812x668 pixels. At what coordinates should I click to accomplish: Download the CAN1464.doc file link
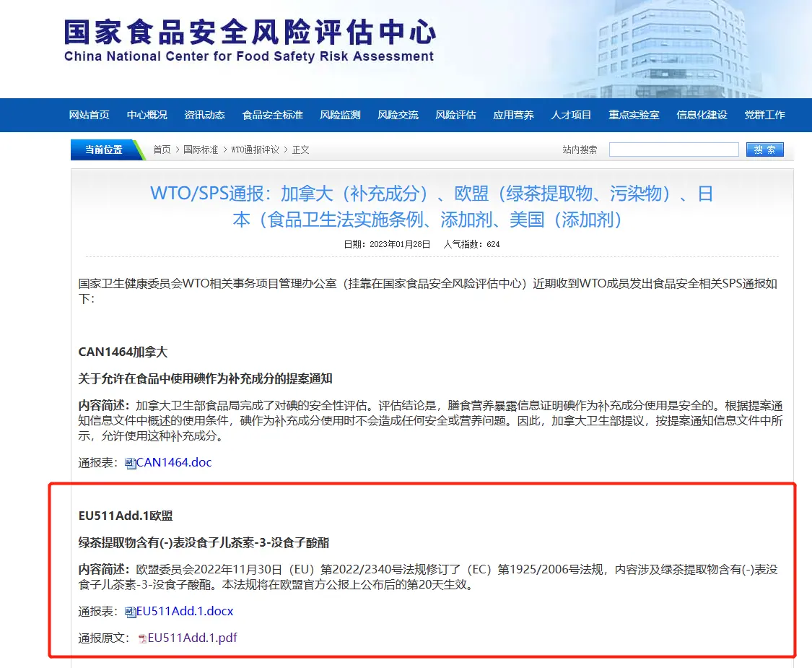click(x=174, y=462)
